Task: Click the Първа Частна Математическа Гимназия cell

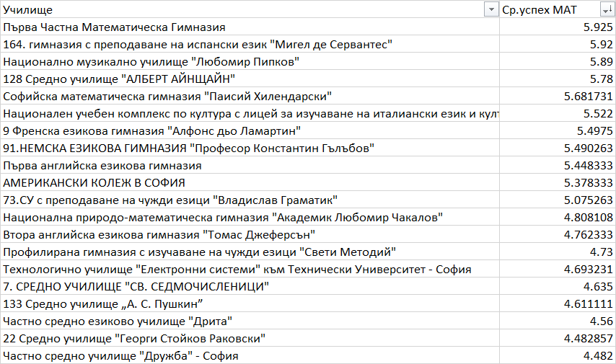Action: [115, 27]
